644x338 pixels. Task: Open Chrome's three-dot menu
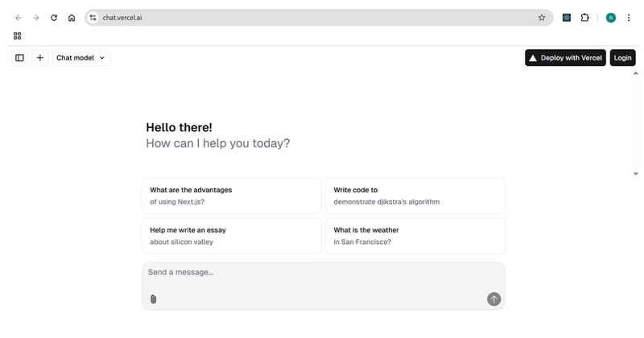pos(629,18)
